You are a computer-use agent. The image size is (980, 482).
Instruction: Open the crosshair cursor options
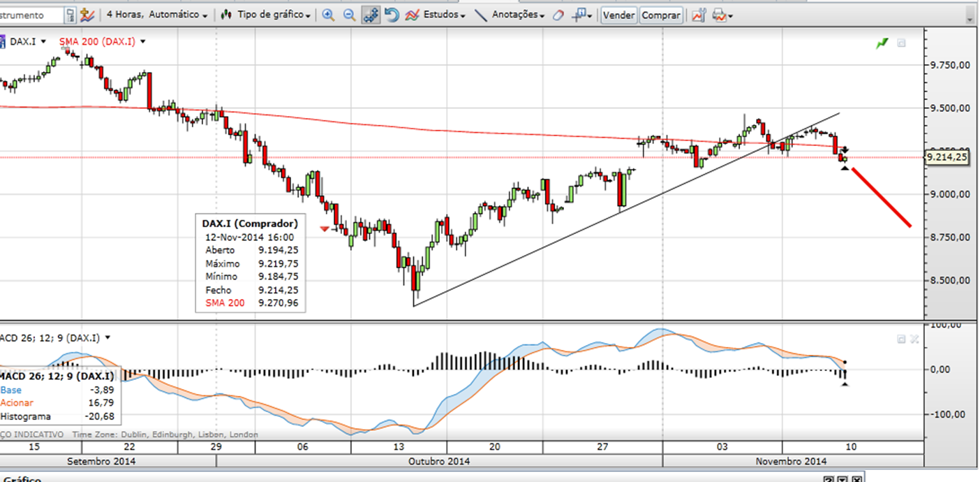pyautogui.click(x=582, y=15)
